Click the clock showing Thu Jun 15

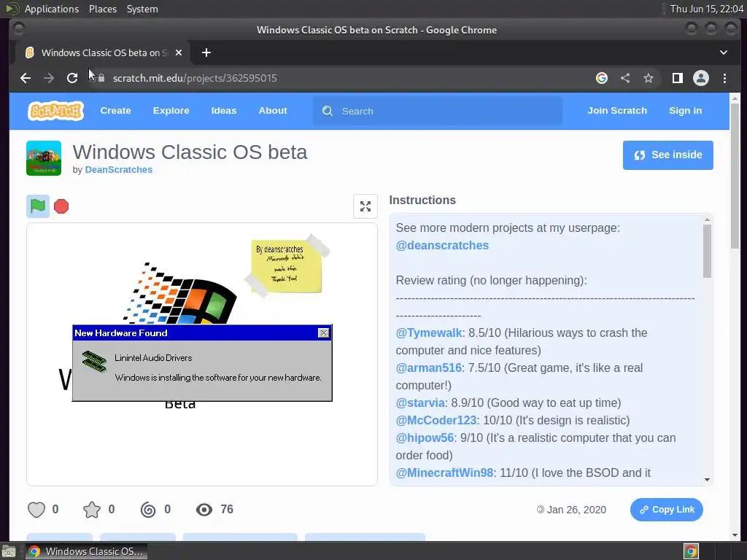click(x=707, y=9)
